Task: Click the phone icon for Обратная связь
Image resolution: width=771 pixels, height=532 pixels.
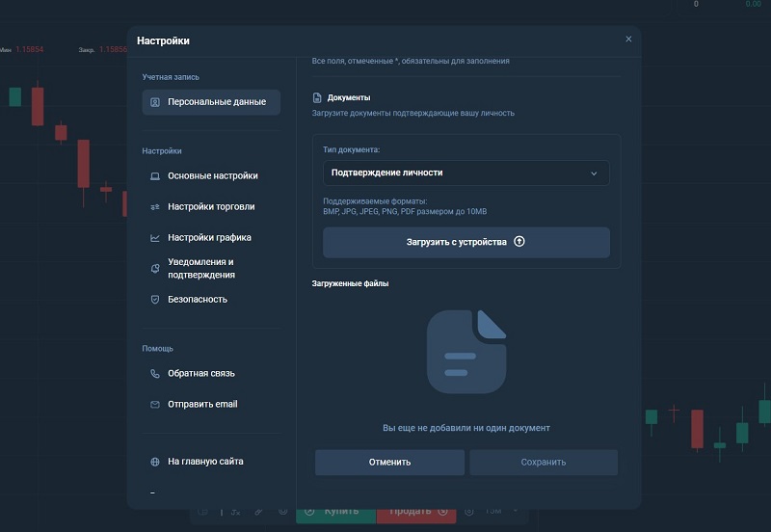Action: point(155,374)
